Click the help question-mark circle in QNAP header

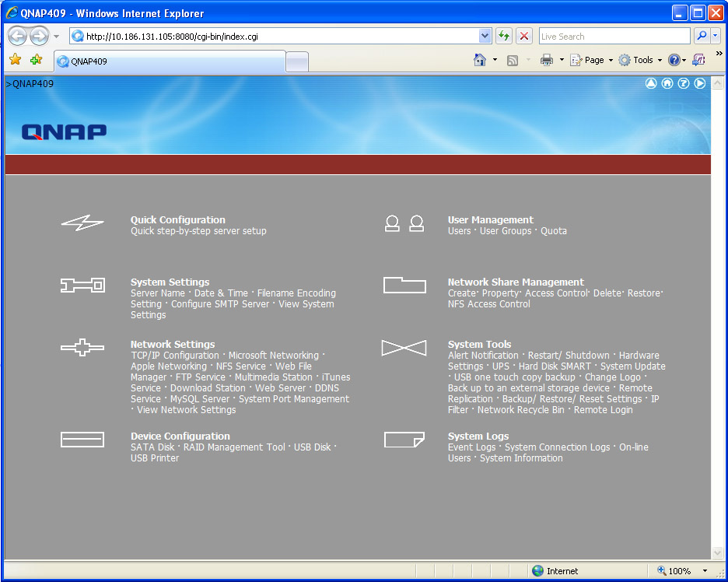(x=684, y=83)
